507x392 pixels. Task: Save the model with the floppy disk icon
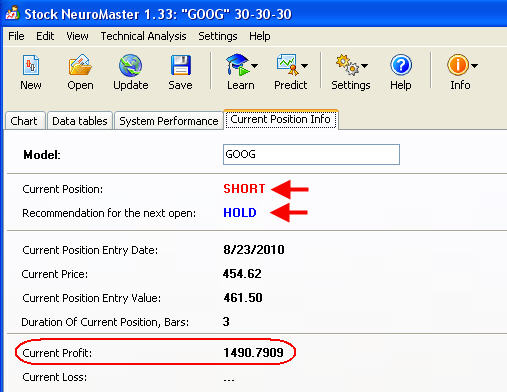tap(180, 65)
